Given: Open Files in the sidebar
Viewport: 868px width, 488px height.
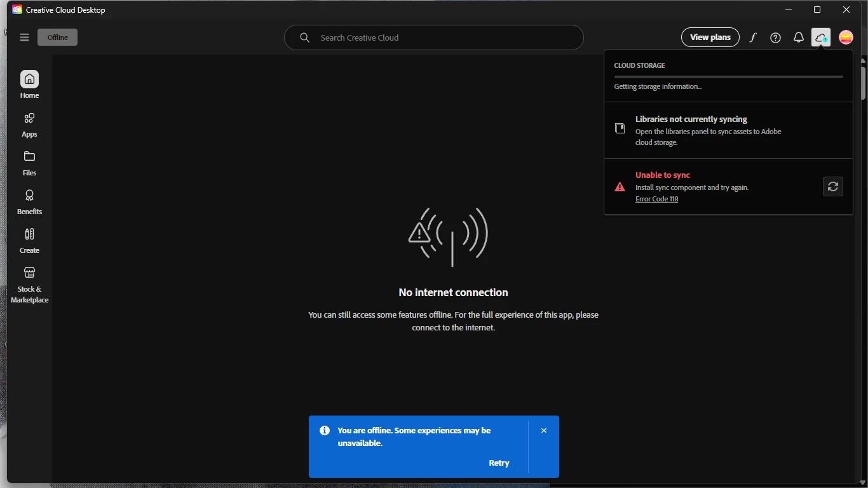Looking at the screenshot, I should (29, 163).
